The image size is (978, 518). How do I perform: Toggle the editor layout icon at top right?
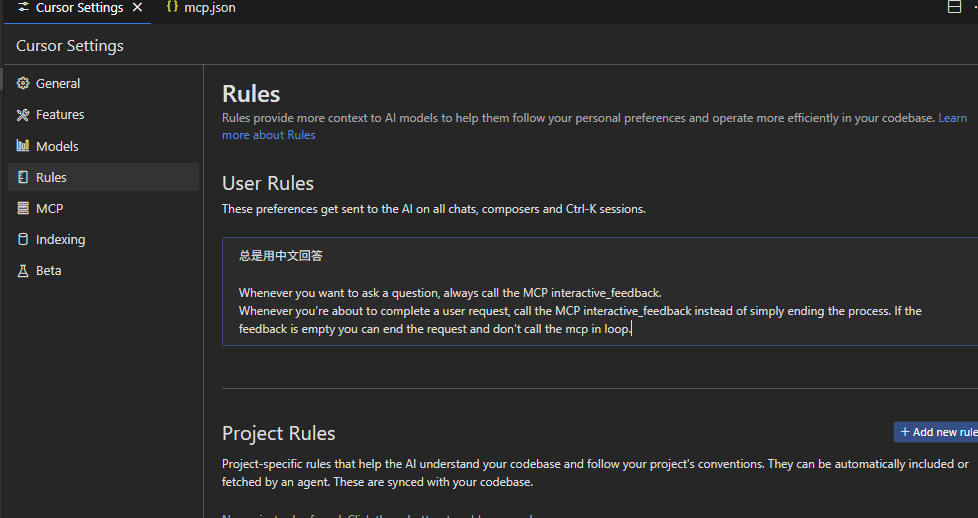click(954, 7)
